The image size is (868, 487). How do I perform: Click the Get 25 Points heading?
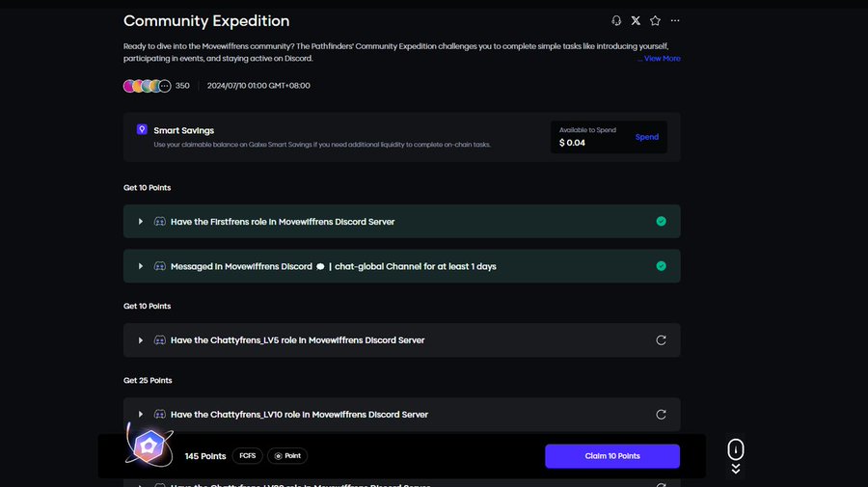(148, 380)
